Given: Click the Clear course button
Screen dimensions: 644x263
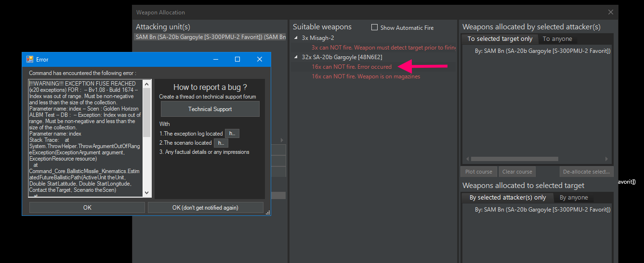Looking at the screenshot, I should [517, 172].
